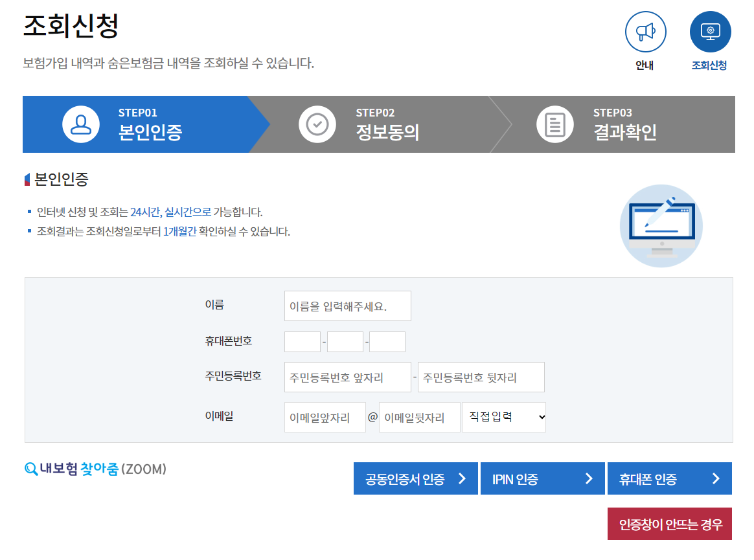The height and width of the screenshot is (560, 754).
Task: Click the arrow icon on 휴대폰 인증 button
Action: click(x=717, y=478)
